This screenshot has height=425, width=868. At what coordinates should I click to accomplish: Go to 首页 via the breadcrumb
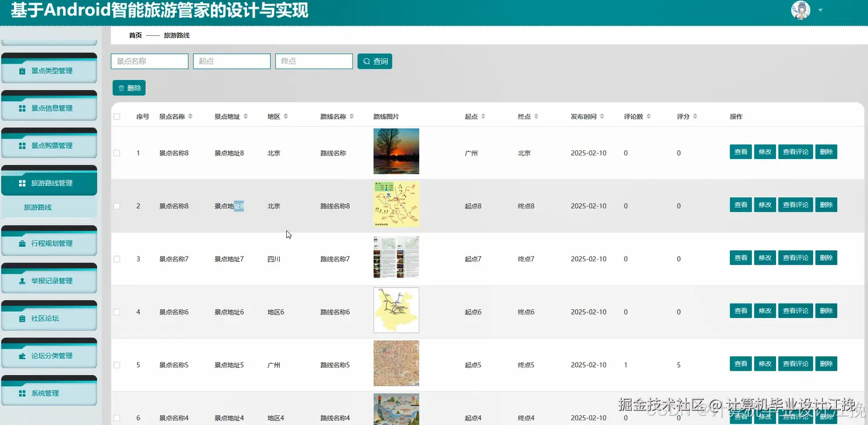pos(135,35)
